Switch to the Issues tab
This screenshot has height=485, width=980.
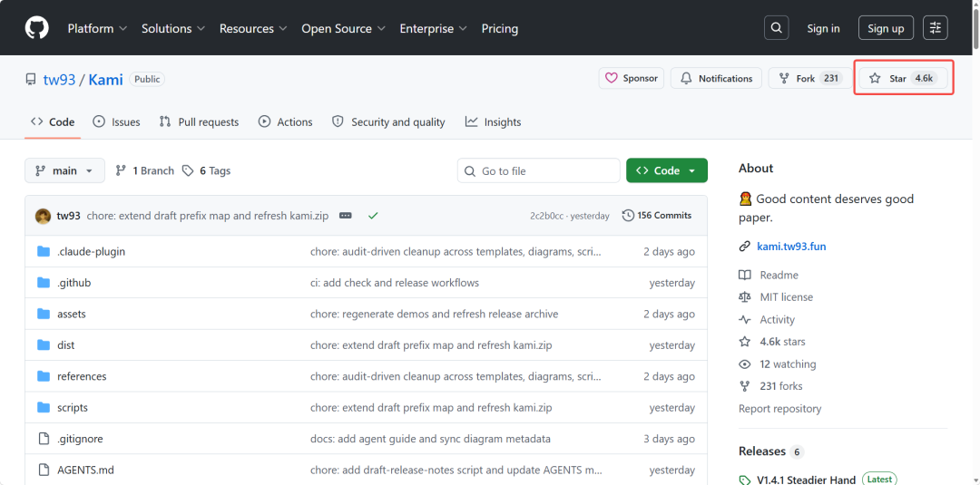pos(116,122)
